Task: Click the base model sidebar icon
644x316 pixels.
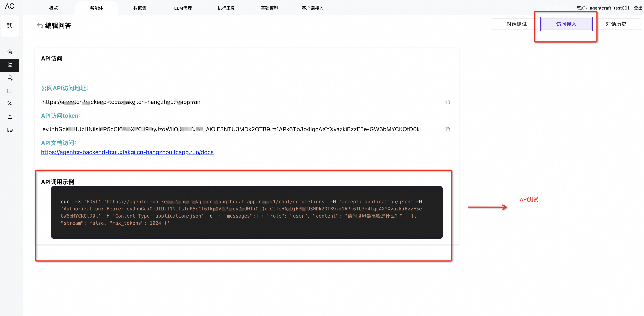Action: (10, 117)
